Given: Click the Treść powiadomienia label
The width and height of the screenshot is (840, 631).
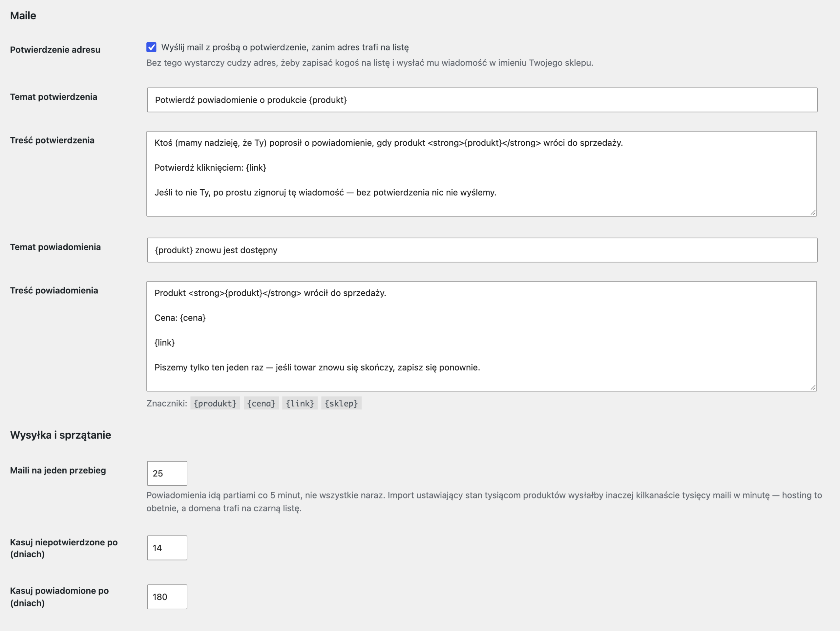Looking at the screenshot, I should tap(54, 290).
